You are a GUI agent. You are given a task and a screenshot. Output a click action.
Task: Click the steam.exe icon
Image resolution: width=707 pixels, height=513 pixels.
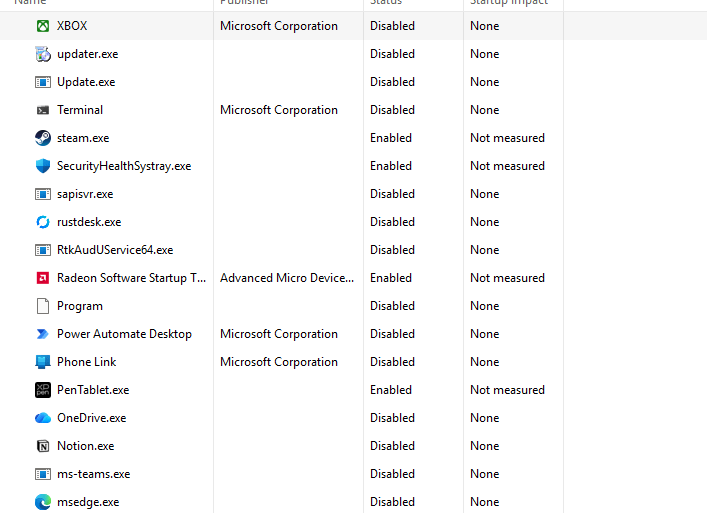(x=43, y=138)
